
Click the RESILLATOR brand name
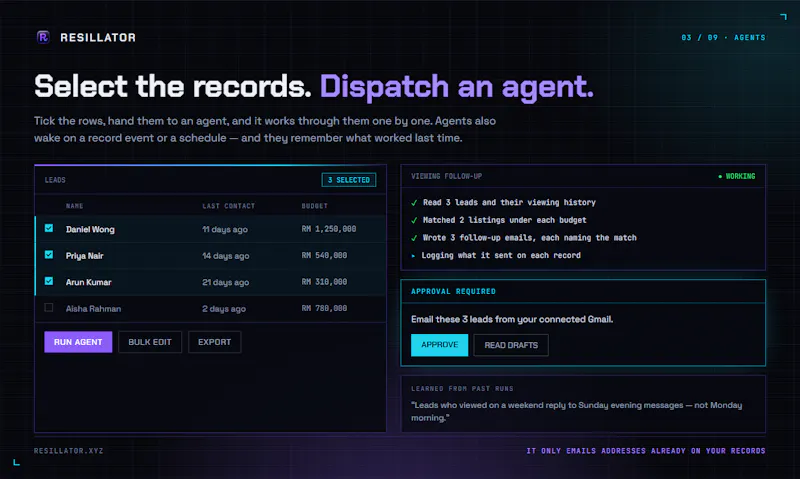[98, 38]
